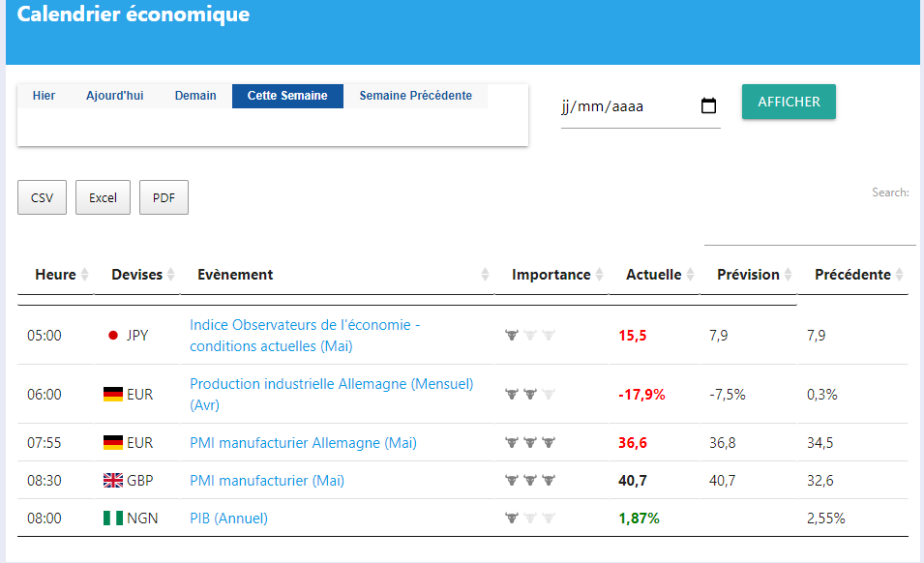The height and width of the screenshot is (563, 924).
Task: Click the 07:55 time cell
Action: pyautogui.click(x=45, y=442)
